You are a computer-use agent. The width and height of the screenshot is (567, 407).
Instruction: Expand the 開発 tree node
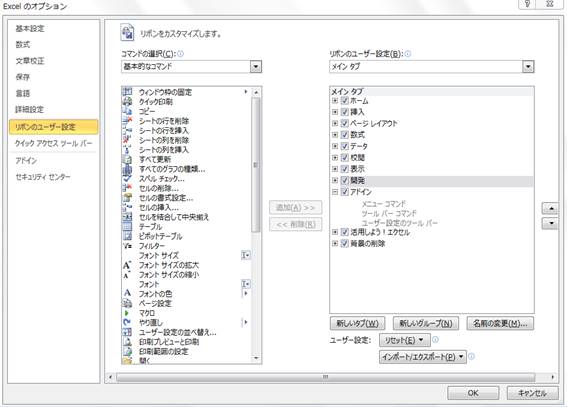pyautogui.click(x=335, y=180)
